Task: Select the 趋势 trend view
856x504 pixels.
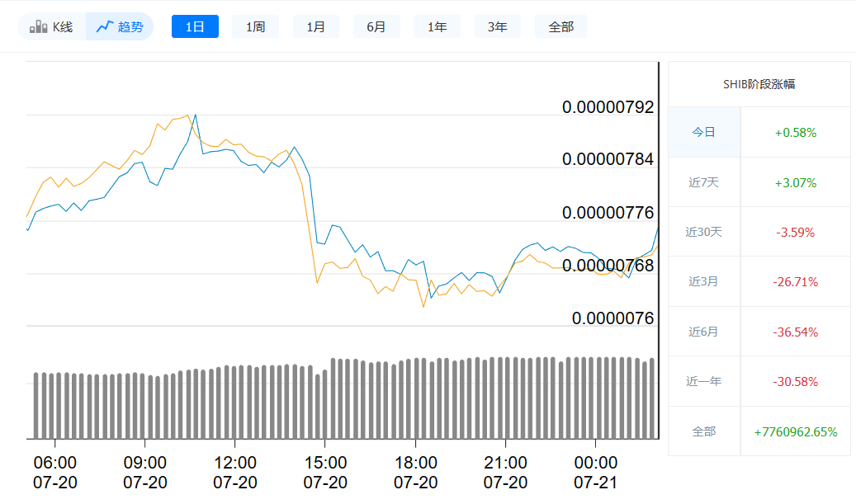Action: [120, 27]
